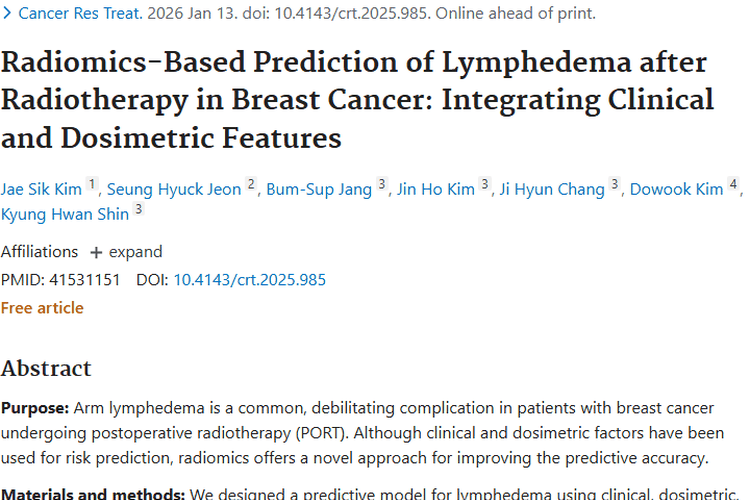Open author Dowook Kim

pos(676,189)
